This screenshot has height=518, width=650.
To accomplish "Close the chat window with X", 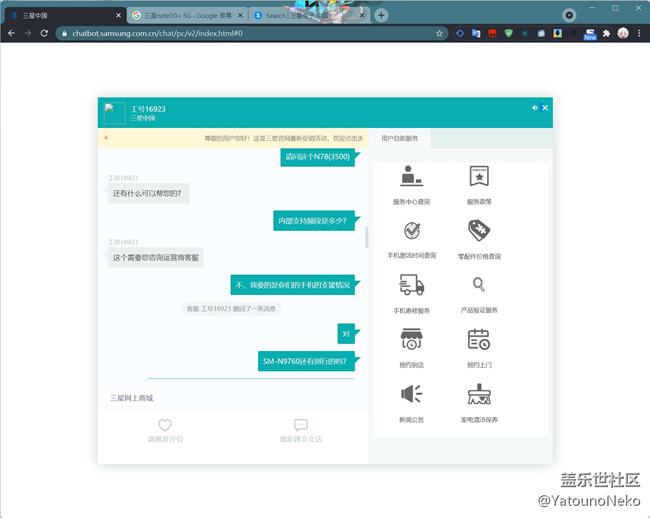I will tap(545, 108).
